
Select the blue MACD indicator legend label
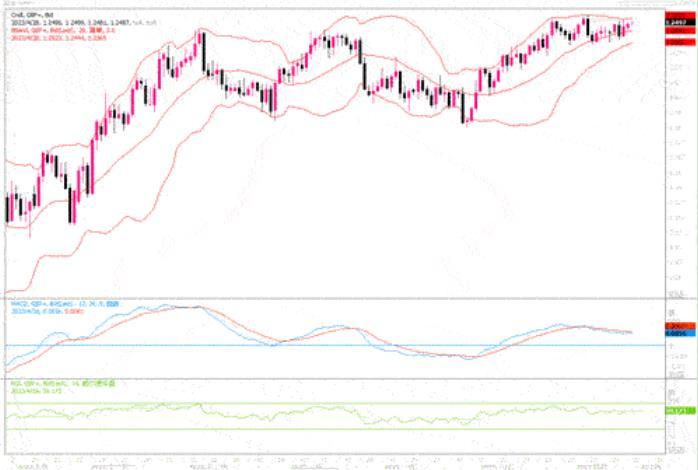pyautogui.click(x=65, y=304)
